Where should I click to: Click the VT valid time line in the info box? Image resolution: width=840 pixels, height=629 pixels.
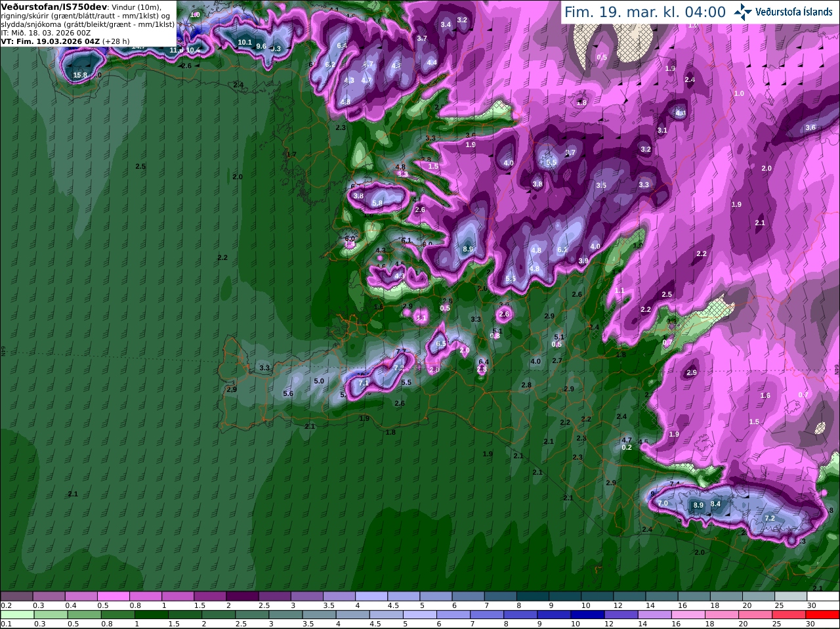65,41
